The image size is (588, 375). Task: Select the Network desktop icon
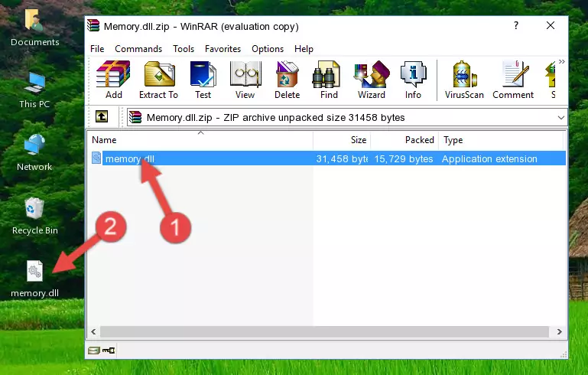pyautogui.click(x=34, y=153)
